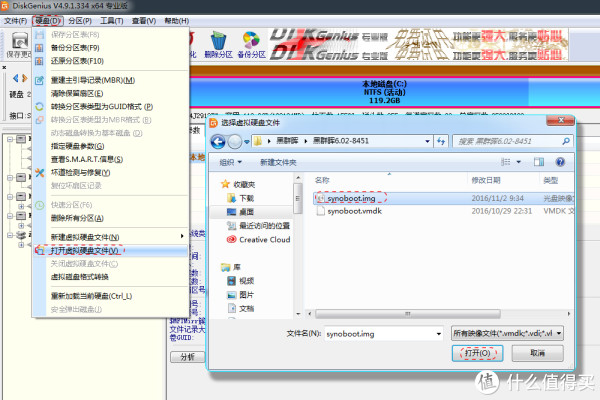Choose View S.M.A.R.T. info menu item
This screenshot has height=400, width=600.
point(111,159)
